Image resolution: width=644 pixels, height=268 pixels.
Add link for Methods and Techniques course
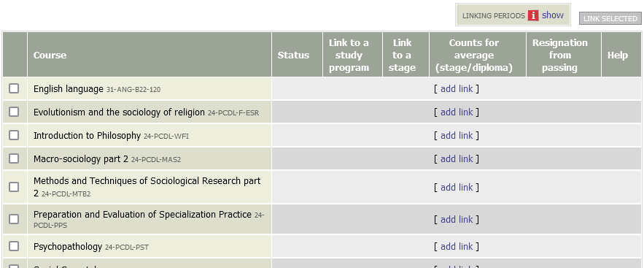click(x=457, y=187)
